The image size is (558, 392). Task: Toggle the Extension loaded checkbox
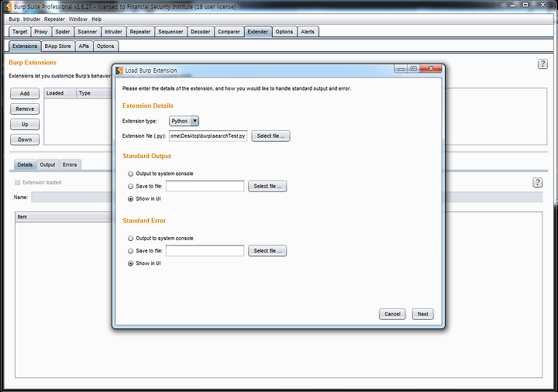tap(17, 183)
